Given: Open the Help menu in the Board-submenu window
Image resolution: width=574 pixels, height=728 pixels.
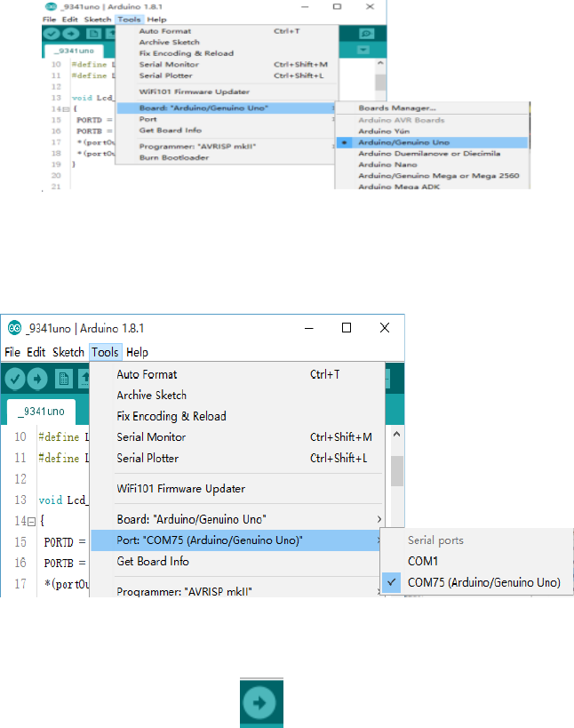Looking at the screenshot, I should point(156,20).
